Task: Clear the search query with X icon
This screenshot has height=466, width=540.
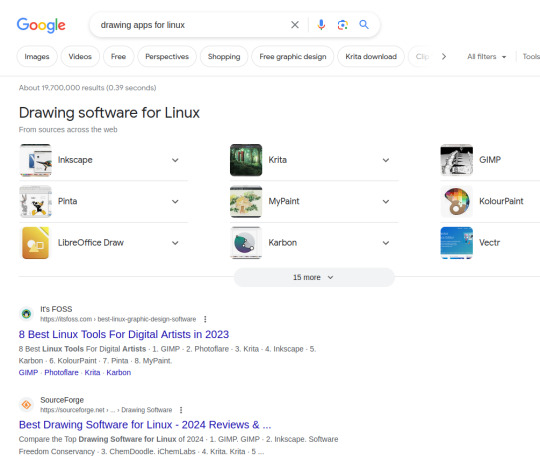Action: pyautogui.click(x=295, y=25)
